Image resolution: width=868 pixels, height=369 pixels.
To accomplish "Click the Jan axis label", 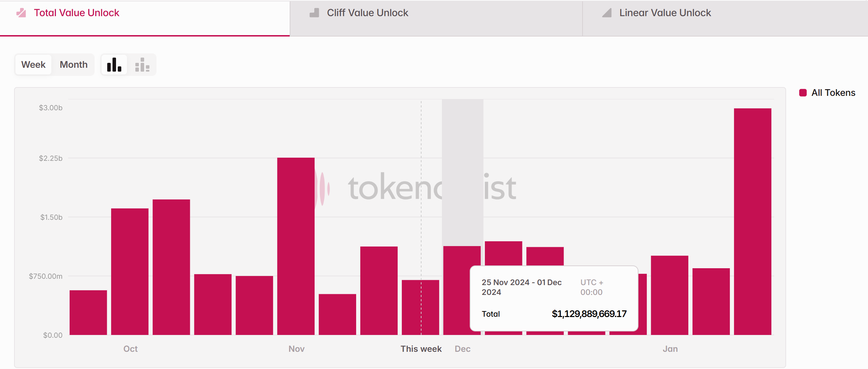I will point(670,349).
